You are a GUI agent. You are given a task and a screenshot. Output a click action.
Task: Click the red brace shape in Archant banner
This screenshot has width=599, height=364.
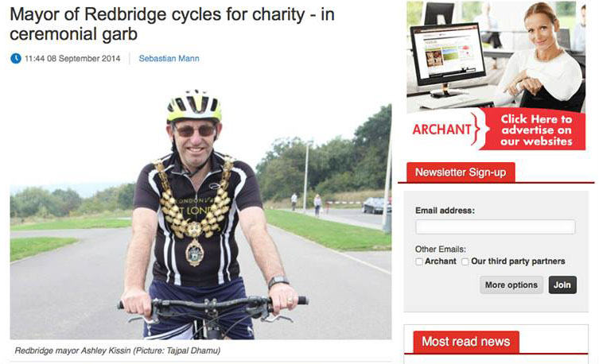click(479, 129)
